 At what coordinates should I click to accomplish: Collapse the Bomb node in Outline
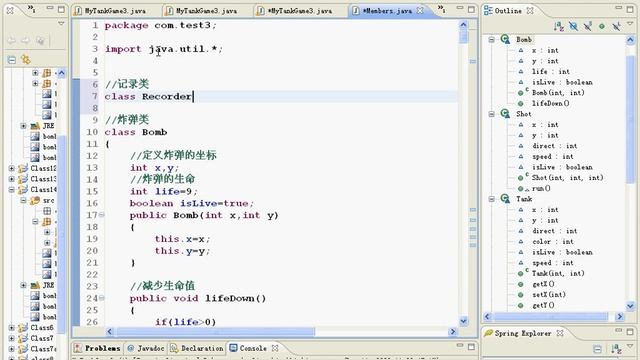492,40
